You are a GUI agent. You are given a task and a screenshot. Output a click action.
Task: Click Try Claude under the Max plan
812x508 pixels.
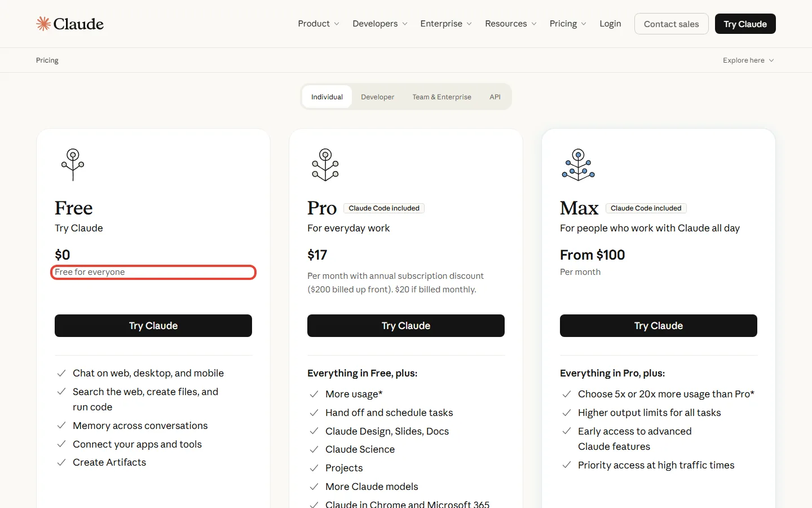point(659,326)
